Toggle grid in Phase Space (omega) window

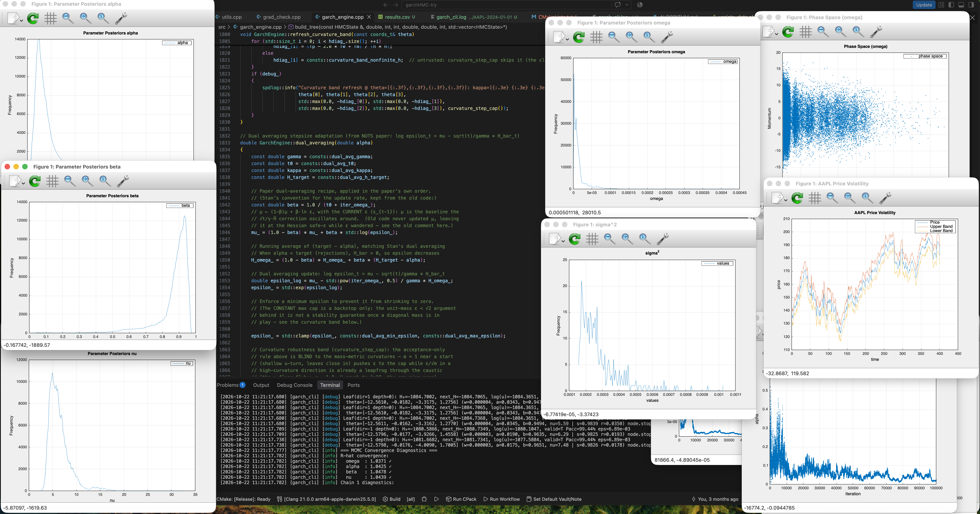[x=806, y=32]
